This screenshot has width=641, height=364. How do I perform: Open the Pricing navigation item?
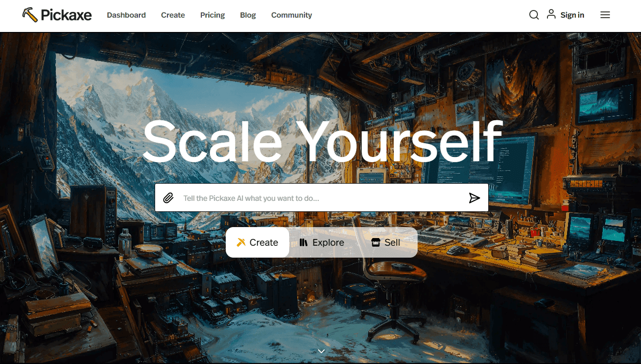[212, 15]
